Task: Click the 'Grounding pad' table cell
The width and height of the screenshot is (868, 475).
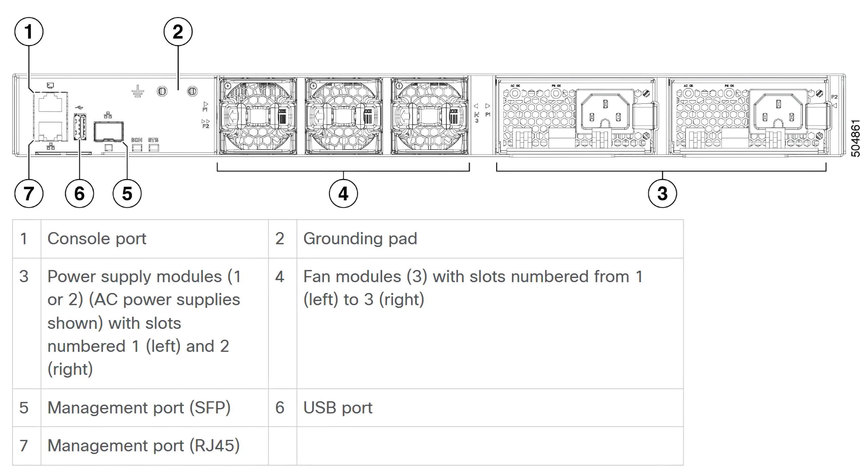Action: click(490, 239)
